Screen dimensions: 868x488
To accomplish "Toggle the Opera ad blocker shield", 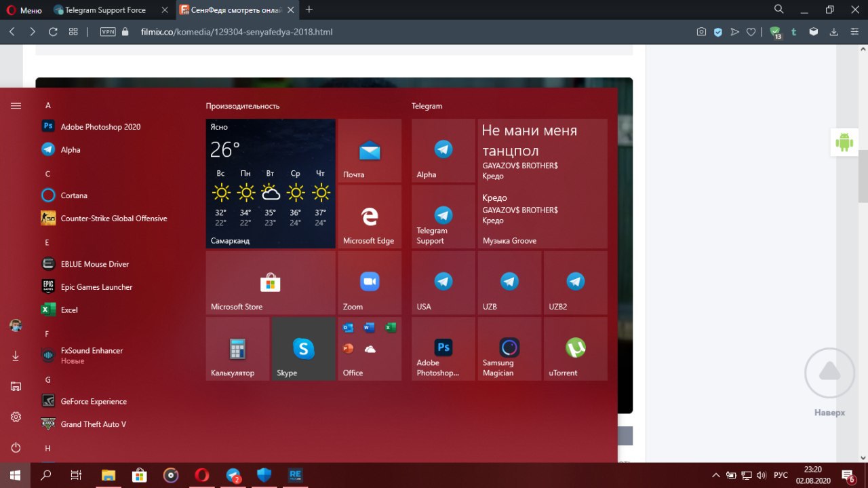I will point(718,32).
